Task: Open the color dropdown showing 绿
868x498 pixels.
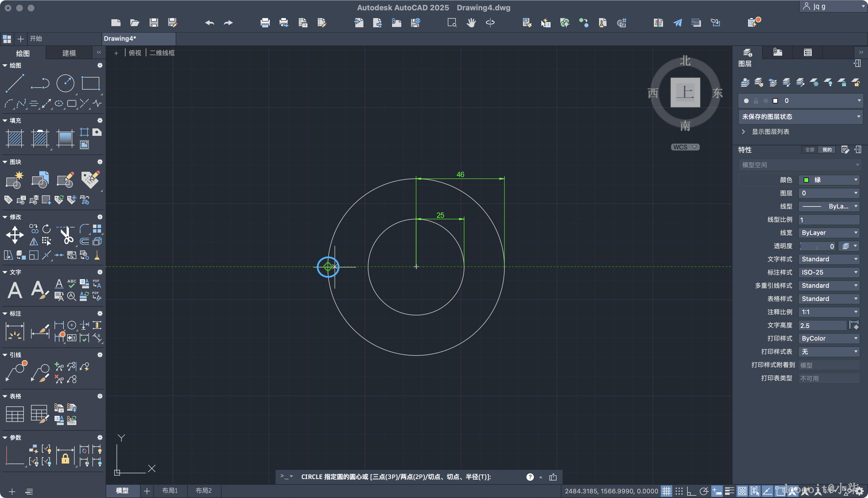Action: tap(829, 180)
